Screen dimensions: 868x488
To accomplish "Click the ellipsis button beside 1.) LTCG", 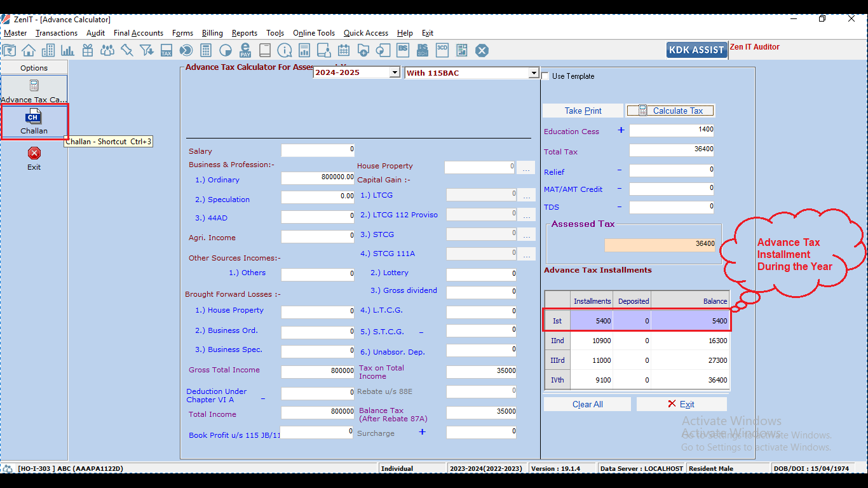I will 526,195.
